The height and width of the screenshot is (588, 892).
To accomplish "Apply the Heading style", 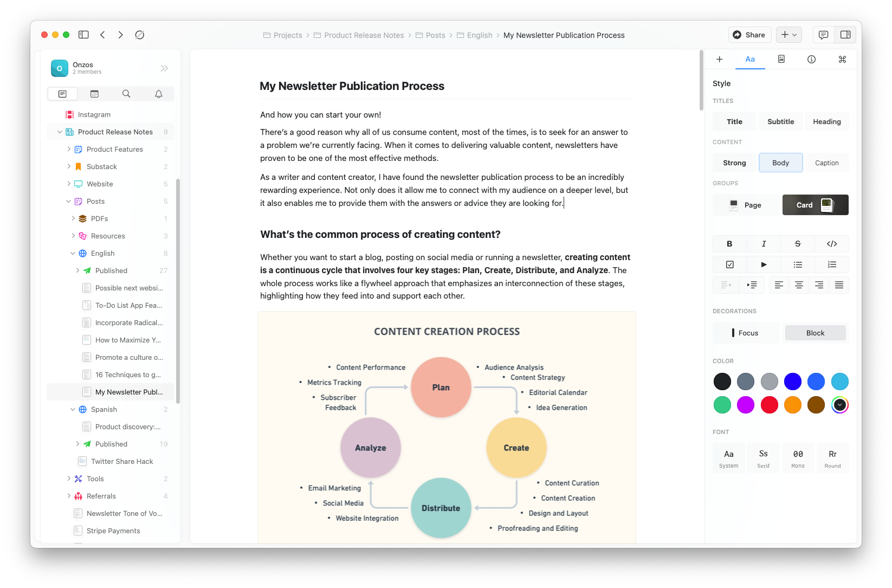I will [826, 121].
